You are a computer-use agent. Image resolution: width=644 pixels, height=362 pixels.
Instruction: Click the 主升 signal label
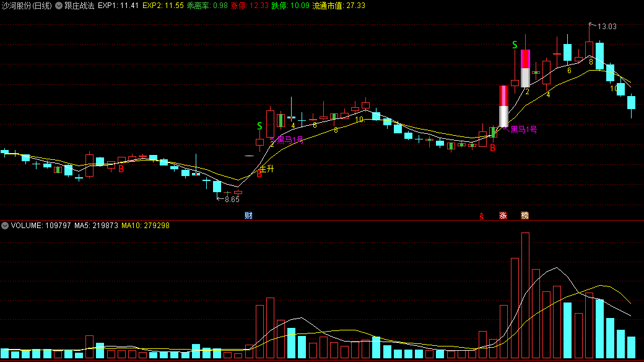coord(266,169)
